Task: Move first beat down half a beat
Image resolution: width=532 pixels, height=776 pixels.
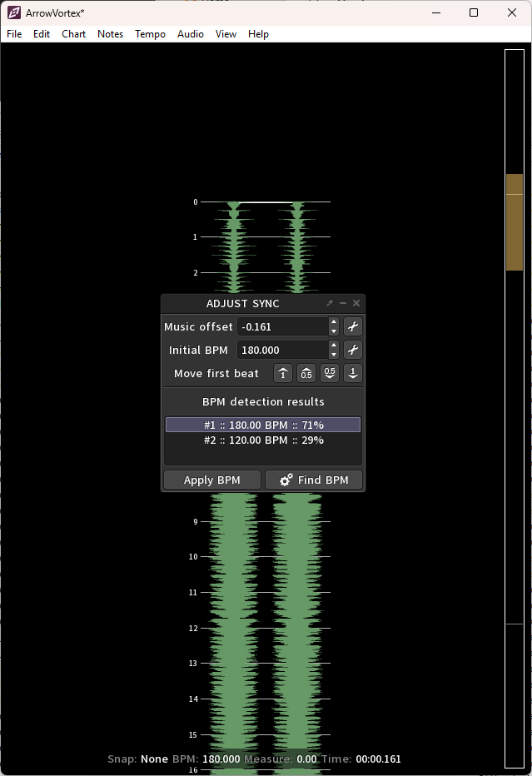Action: click(330, 373)
